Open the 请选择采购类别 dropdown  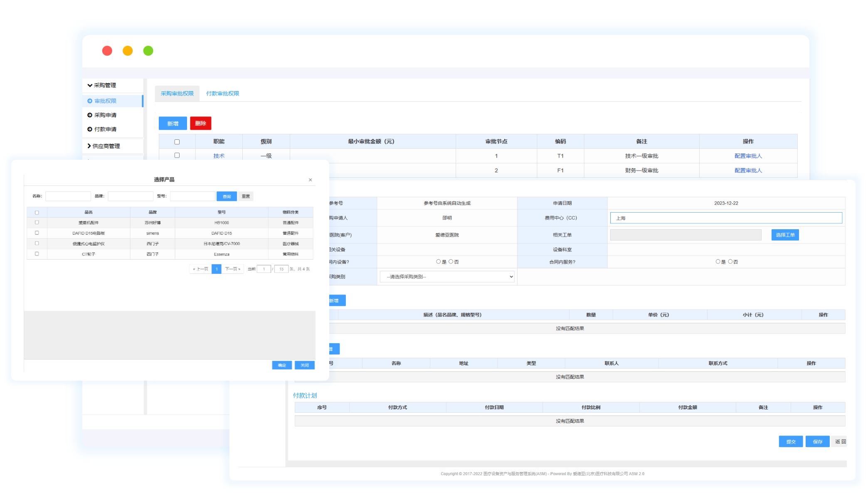coord(447,277)
